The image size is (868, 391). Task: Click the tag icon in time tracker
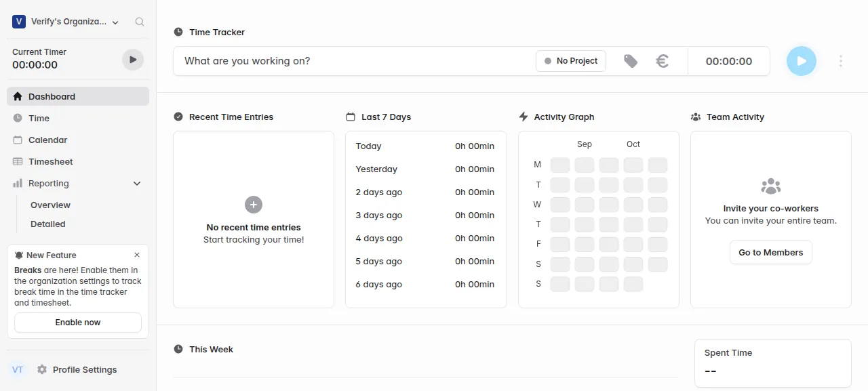[631, 61]
